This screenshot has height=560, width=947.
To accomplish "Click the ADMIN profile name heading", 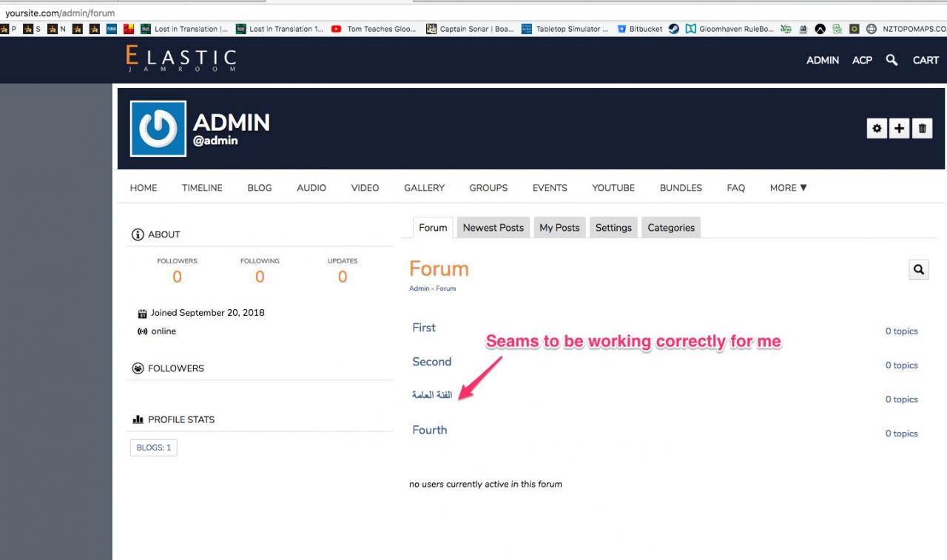I will (x=232, y=122).
